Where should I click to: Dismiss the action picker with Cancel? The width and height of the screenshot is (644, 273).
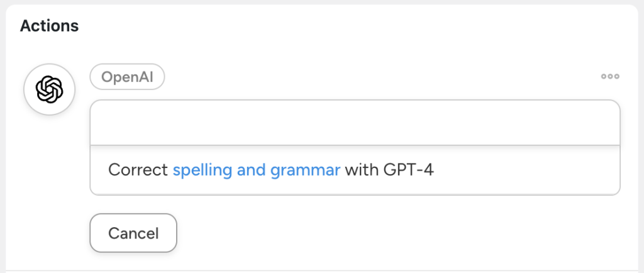(133, 233)
